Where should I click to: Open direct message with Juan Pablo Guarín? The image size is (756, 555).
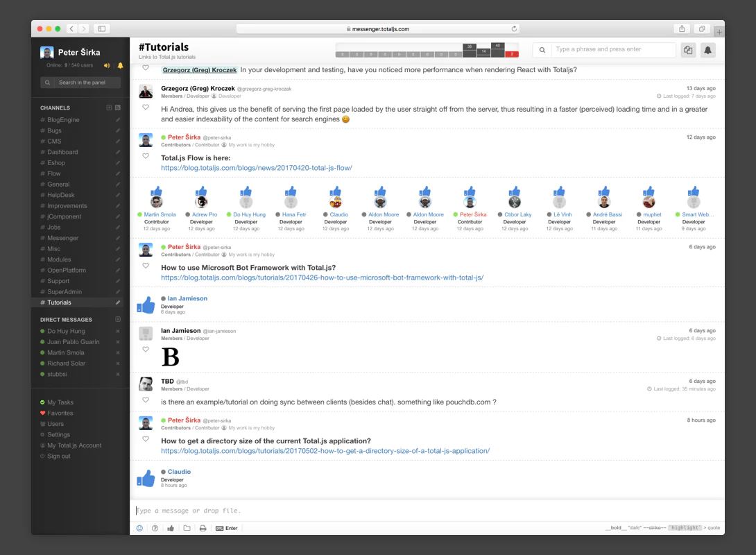tap(74, 342)
